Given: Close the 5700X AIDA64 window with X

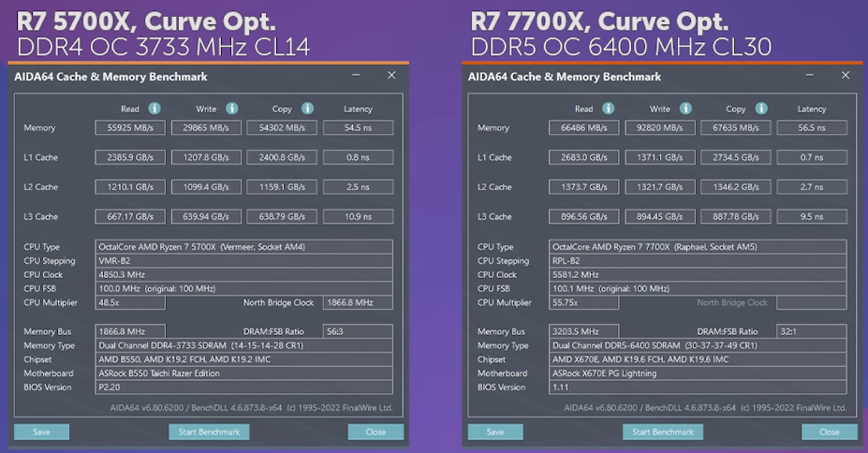Looking at the screenshot, I should (x=391, y=75).
